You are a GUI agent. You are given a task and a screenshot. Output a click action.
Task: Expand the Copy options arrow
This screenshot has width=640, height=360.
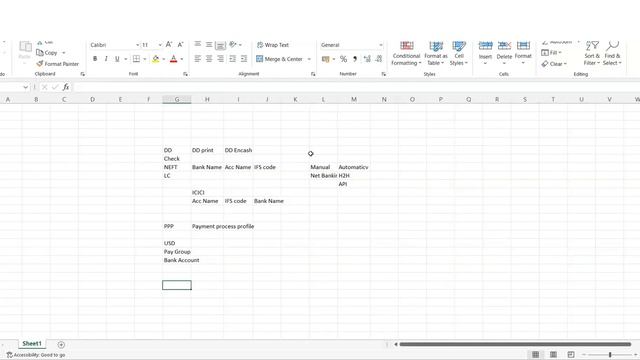tap(64, 53)
